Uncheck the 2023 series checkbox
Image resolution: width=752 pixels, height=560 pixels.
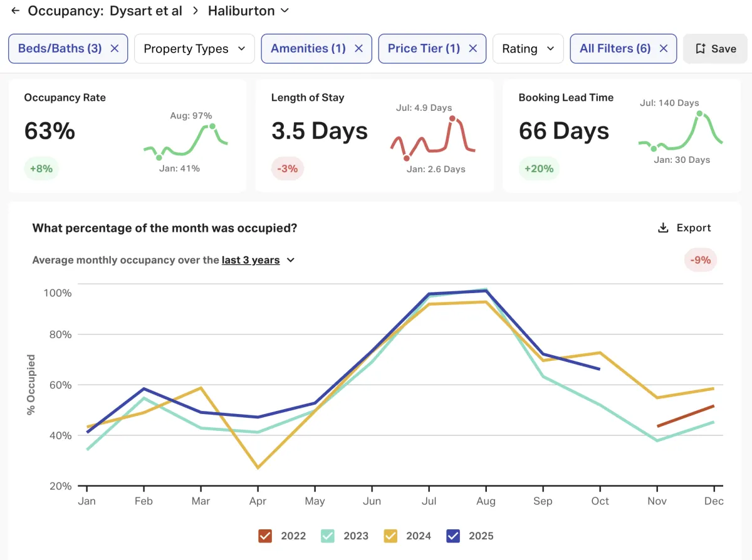coord(328,536)
